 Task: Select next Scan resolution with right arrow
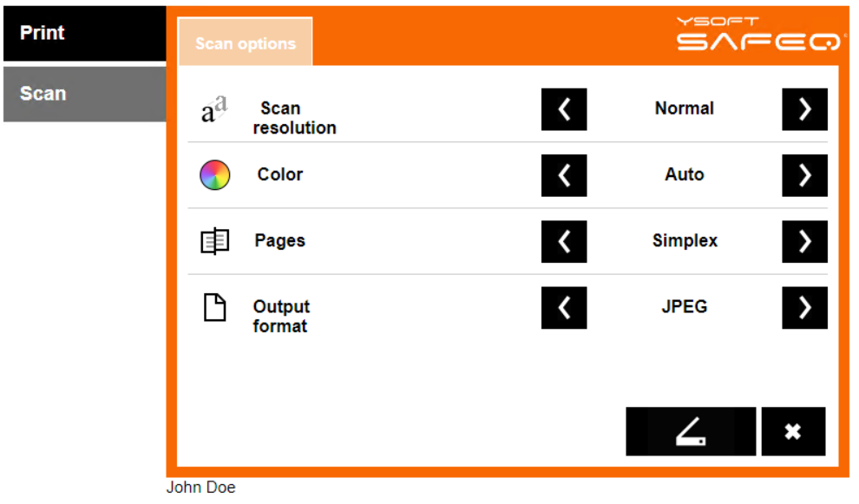(x=804, y=109)
